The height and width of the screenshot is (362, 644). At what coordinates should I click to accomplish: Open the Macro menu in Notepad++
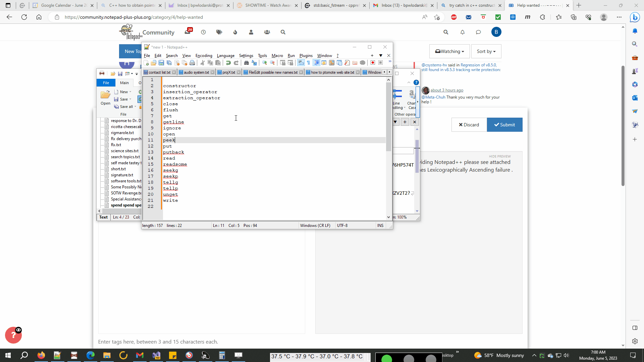(x=277, y=56)
